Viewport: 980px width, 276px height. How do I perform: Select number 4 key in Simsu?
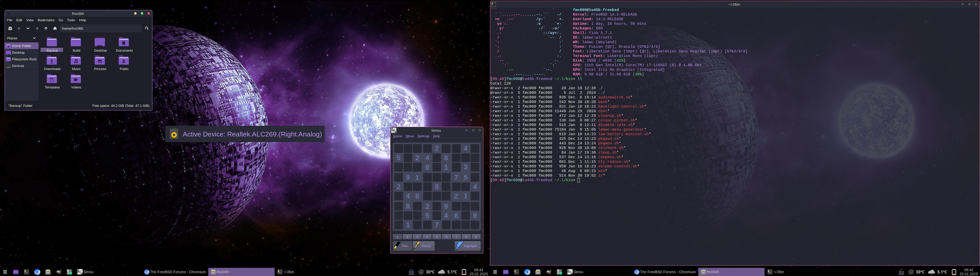pyautogui.click(x=427, y=237)
